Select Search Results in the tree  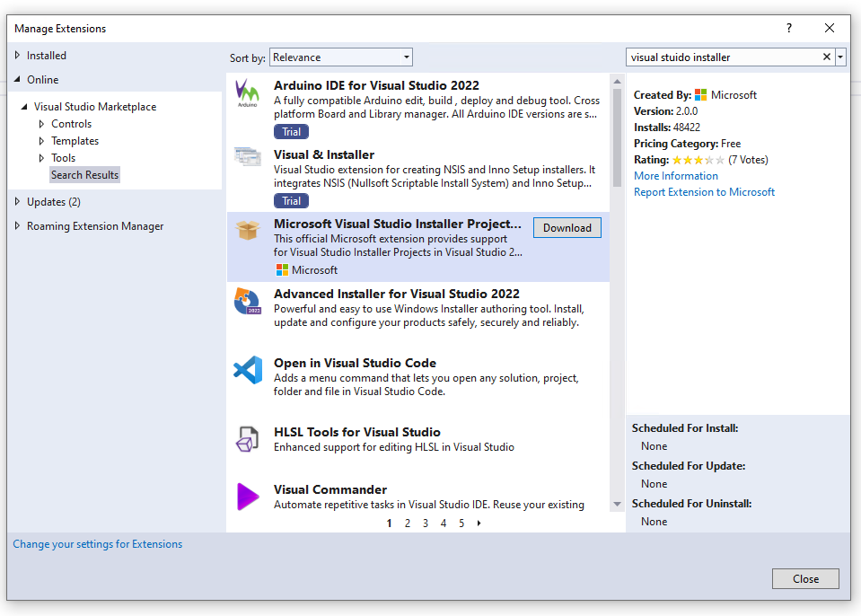[x=84, y=175]
